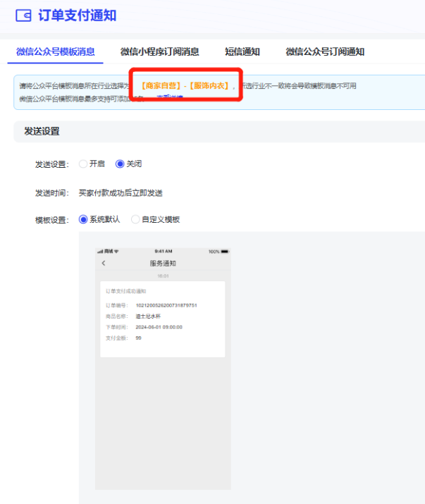Screen dimensions: 425x504
Task: Click the 发送设置 section header
Action: point(42,131)
